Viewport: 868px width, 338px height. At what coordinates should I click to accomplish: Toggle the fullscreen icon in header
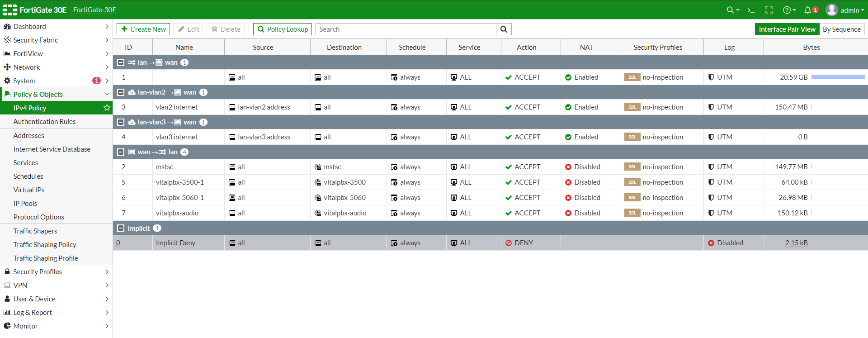pos(769,10)
